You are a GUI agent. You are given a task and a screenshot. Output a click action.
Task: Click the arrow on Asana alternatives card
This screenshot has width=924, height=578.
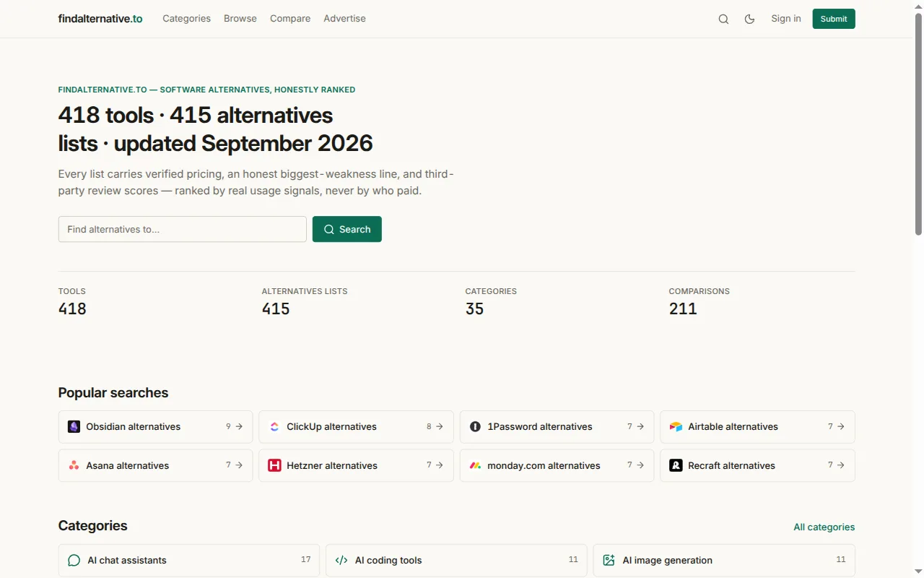[x=239, y=465]
